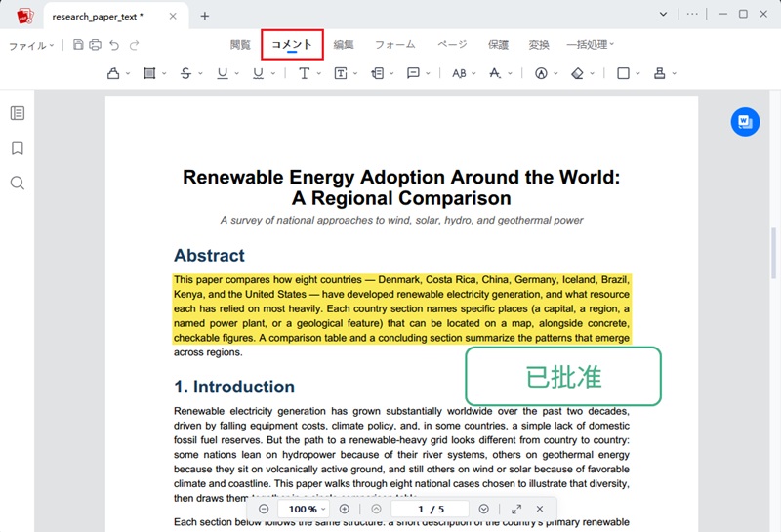Switch to the 編集 tab
The width and height of the screenshot is (781, 532).
coord(344,44)
